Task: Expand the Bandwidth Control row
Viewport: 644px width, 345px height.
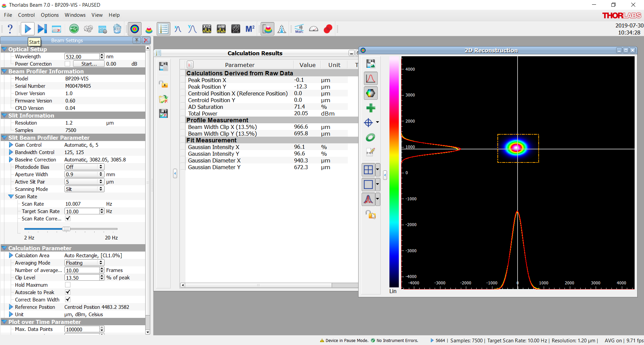Action: pyautogui.click(x=11, y=152)
